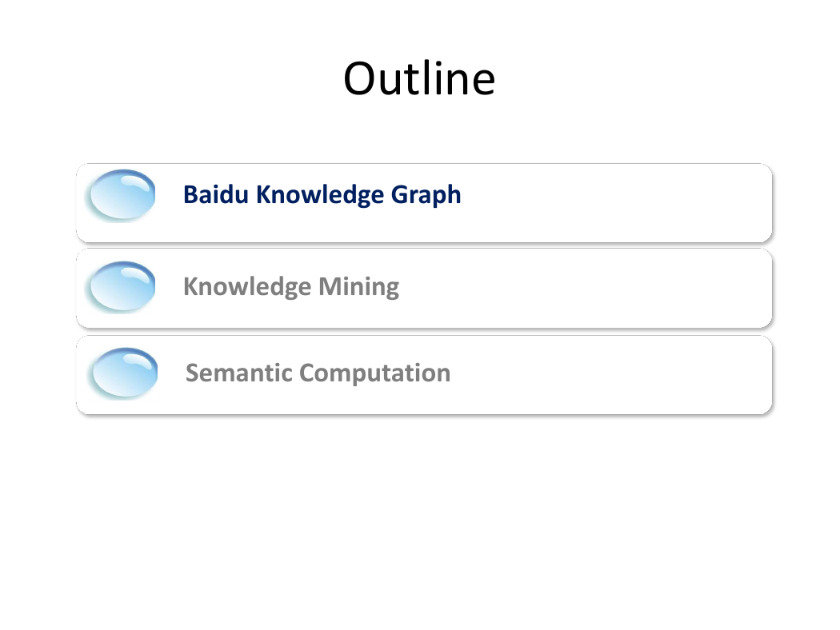
Task: Select empty right area of Baidu Knowledge Graph box
Action: click(x=616, y=202)
